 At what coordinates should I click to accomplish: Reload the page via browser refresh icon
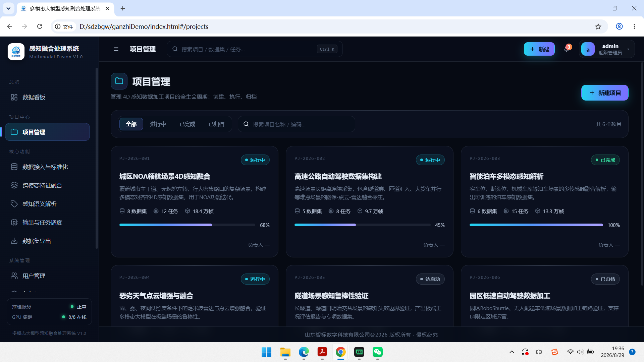coord(40,26)
